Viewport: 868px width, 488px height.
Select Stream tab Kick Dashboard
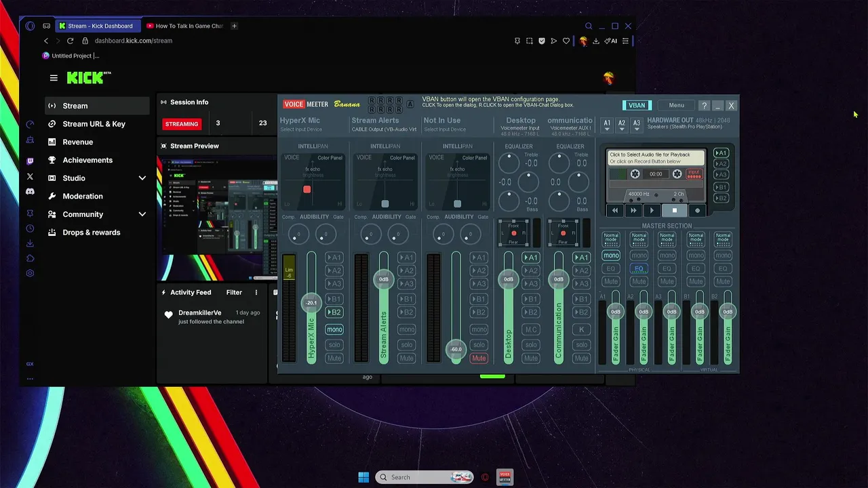tap(99, 26)
